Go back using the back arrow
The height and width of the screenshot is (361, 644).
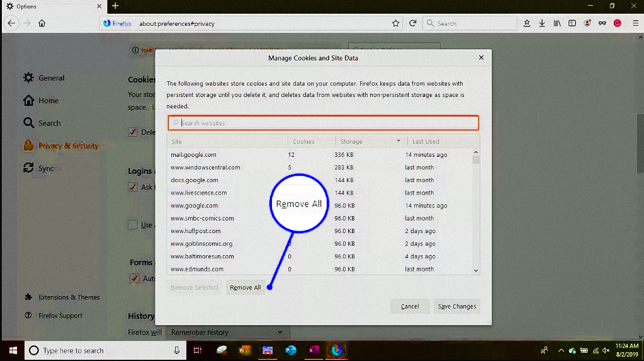point(11,23)
